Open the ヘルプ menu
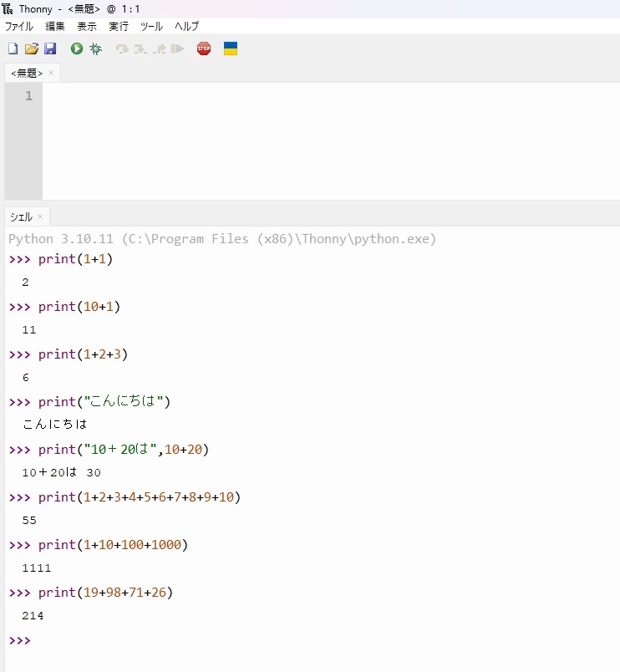 (186, 26)
